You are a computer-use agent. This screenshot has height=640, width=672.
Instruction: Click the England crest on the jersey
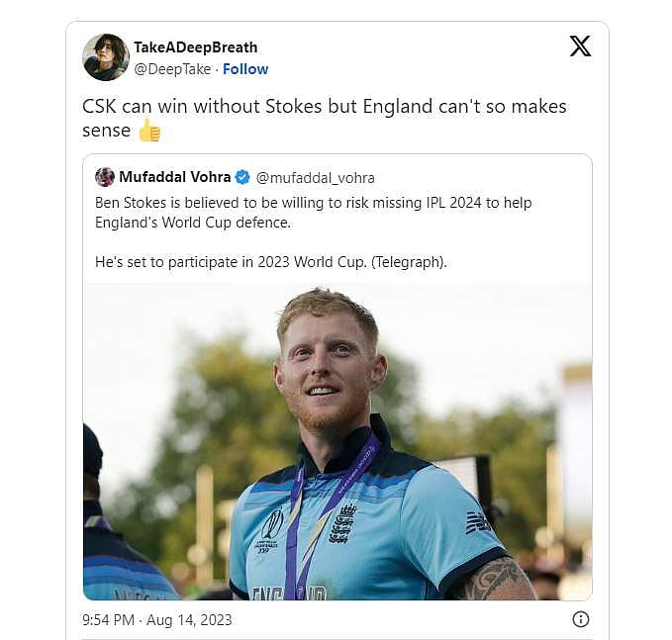point(342,522)
